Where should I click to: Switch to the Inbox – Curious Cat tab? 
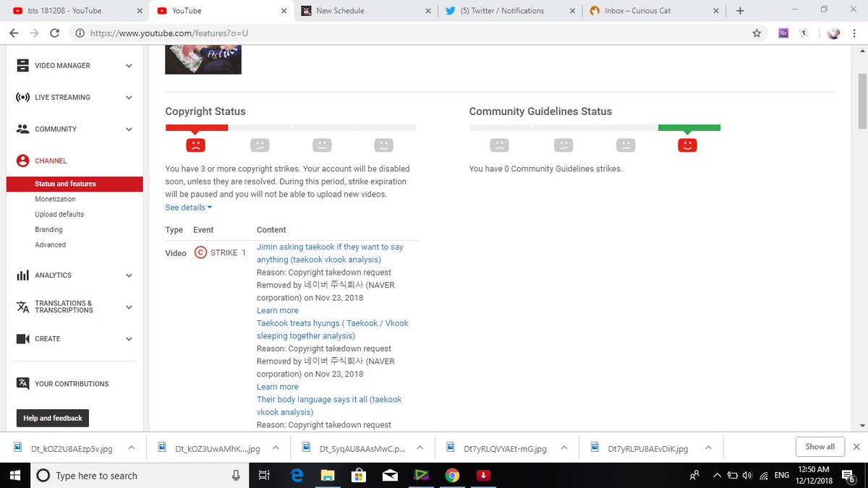coord(654,11)
